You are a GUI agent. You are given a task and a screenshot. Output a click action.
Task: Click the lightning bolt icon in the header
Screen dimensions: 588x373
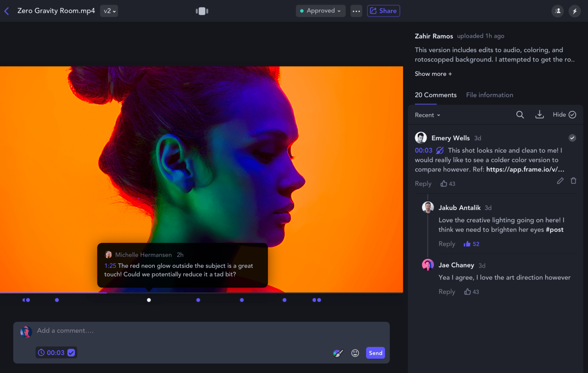575,11
